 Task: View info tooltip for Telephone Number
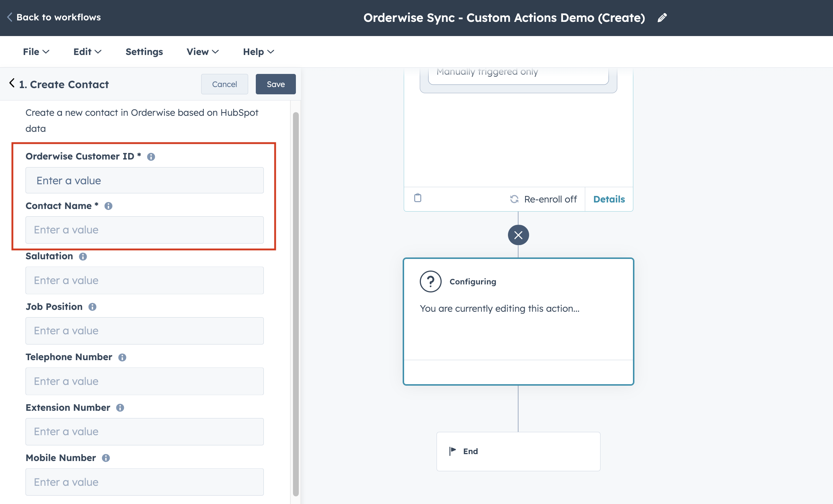[122, 357]
